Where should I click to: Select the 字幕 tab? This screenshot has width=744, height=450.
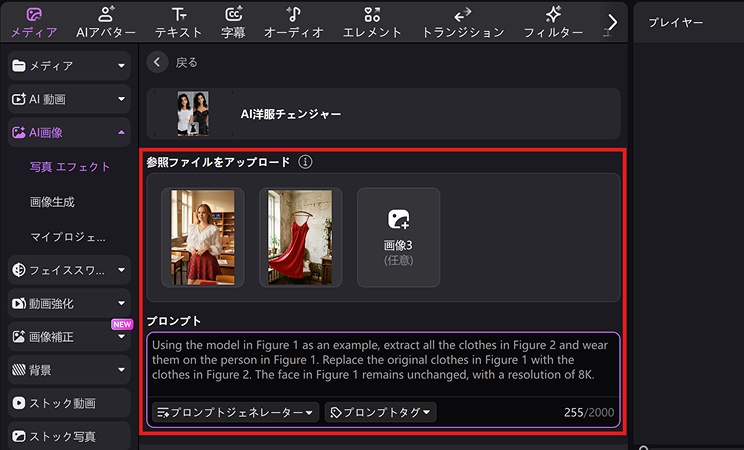(x=233, y=22)
